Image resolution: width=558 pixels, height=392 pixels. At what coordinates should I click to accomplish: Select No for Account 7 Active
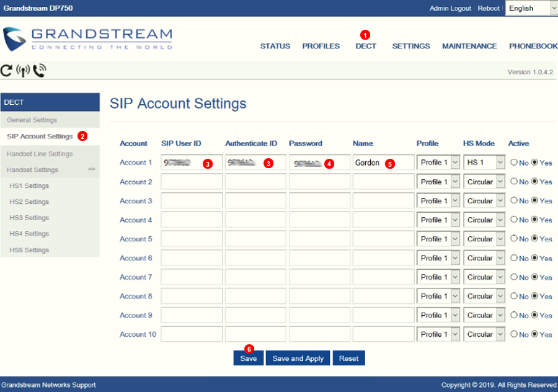(513, 277)
